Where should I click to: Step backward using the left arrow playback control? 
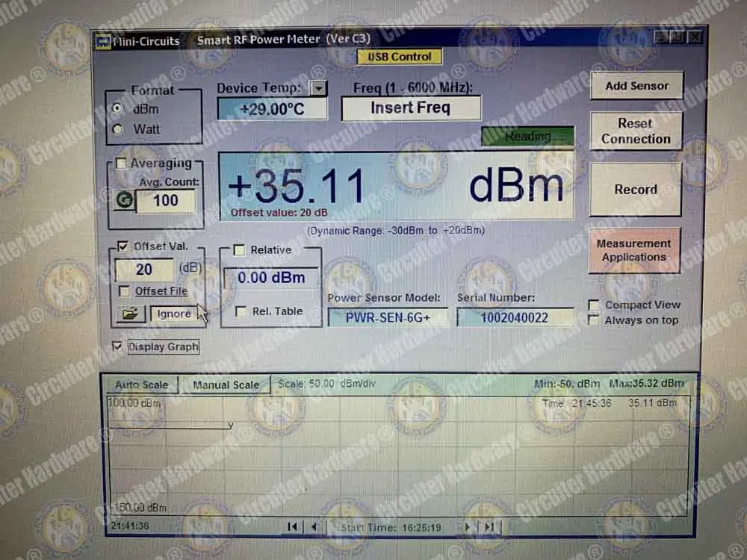[x=313, y=526]
